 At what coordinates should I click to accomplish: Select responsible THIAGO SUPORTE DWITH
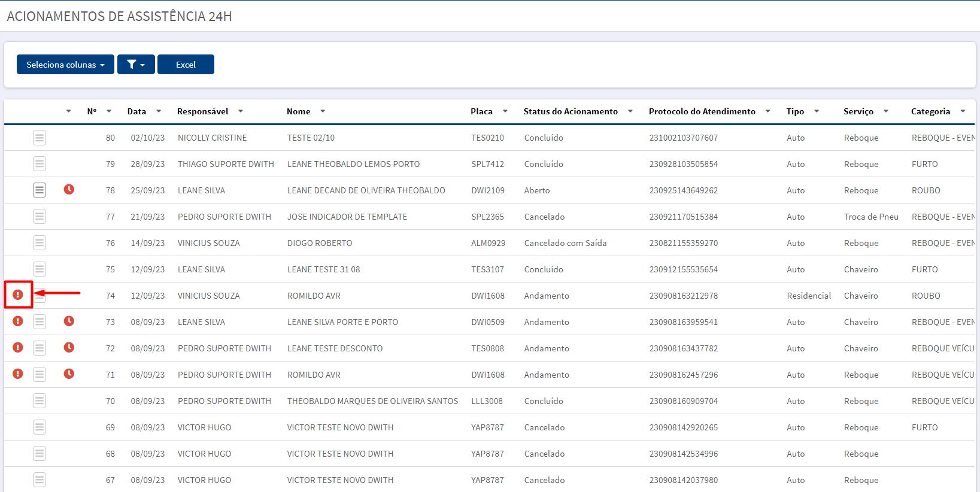click(x=226, y=164)
